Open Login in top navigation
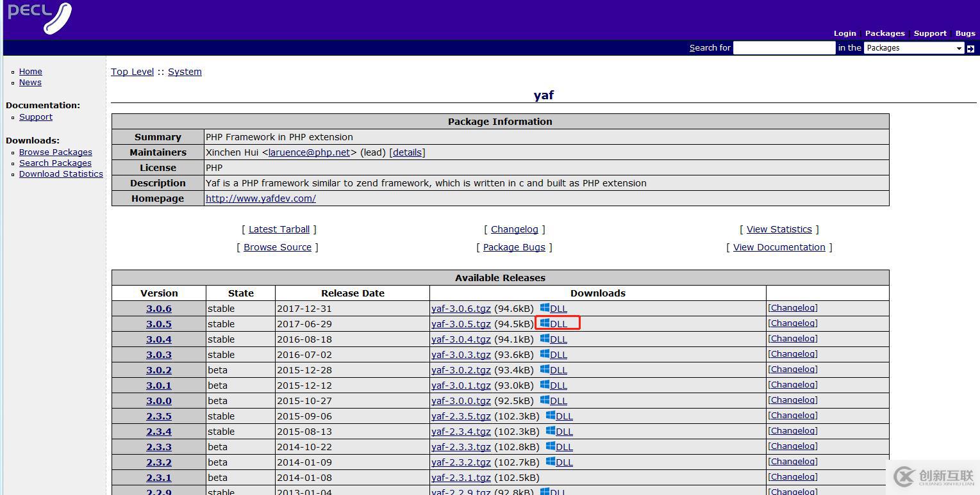Screen dimensions: 980x495 pos(845,33)
